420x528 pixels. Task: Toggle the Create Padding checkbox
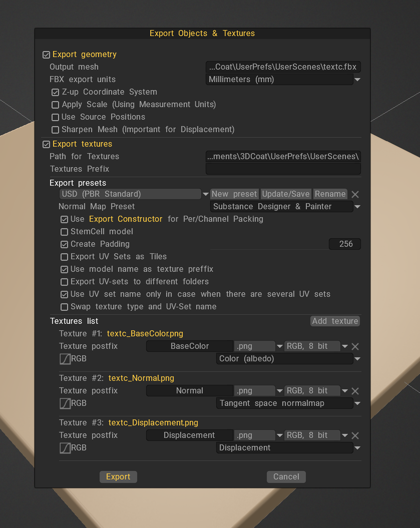(65, 245)
